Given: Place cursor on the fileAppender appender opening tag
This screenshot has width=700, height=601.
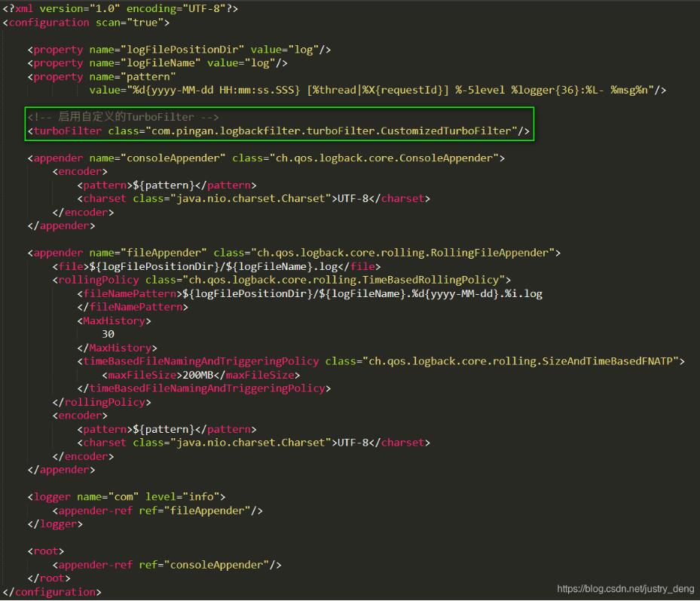Looking at the screenshot, I should [x=294, y=253].
